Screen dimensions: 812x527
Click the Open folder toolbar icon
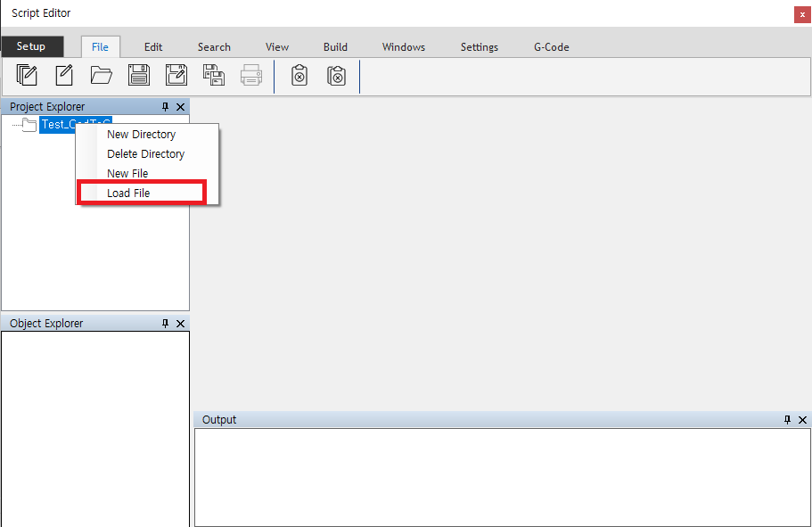click(102, 76)
